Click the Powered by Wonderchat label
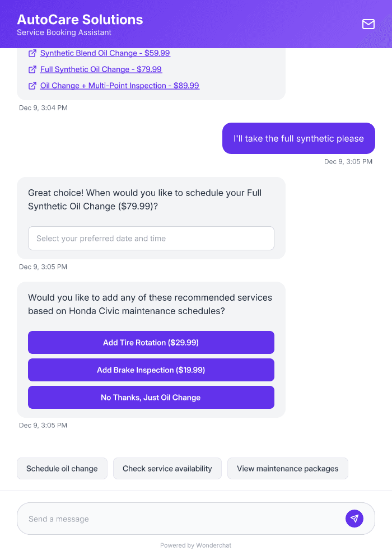Image resolution: width=392 pixels, height=560 pixels. click(x=195, y=545)
